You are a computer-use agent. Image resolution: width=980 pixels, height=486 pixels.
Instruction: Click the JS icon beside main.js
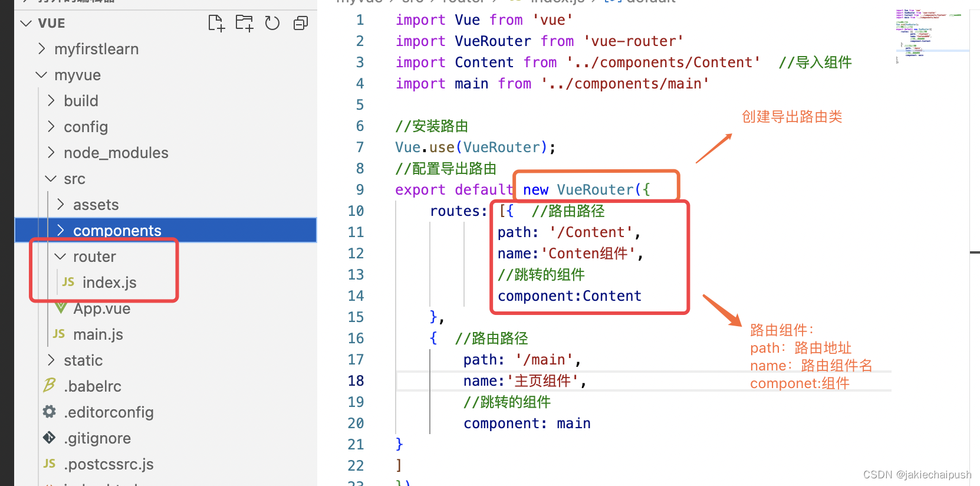tap(59, 334)
